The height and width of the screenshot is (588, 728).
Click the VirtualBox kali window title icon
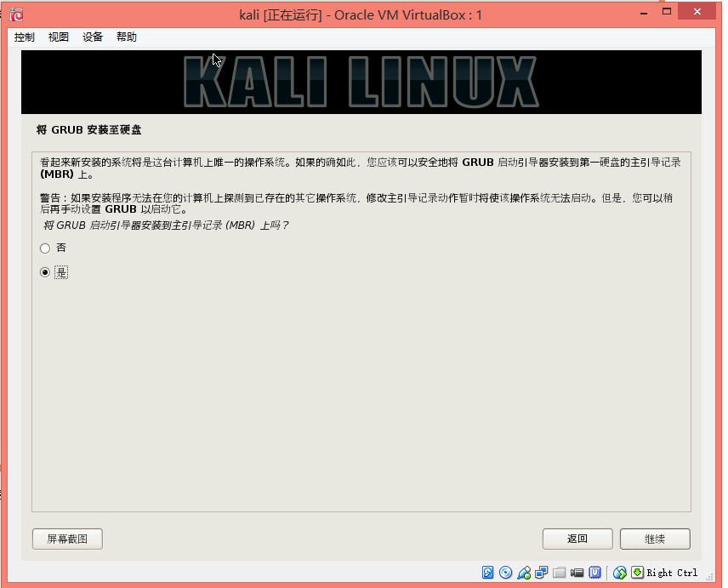pyautogui.click(x=17, y=14)
